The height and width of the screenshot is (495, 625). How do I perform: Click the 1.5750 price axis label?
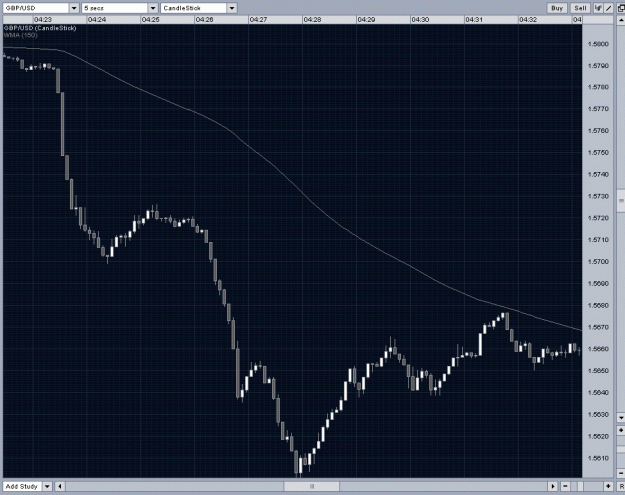[598, 153]
